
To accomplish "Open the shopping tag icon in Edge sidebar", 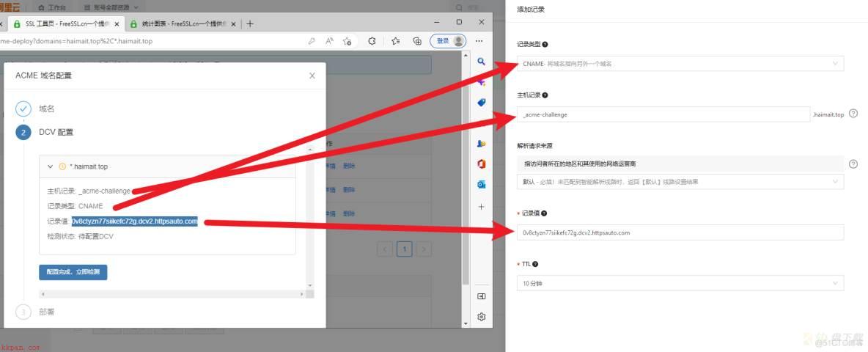I will (481, 103).
